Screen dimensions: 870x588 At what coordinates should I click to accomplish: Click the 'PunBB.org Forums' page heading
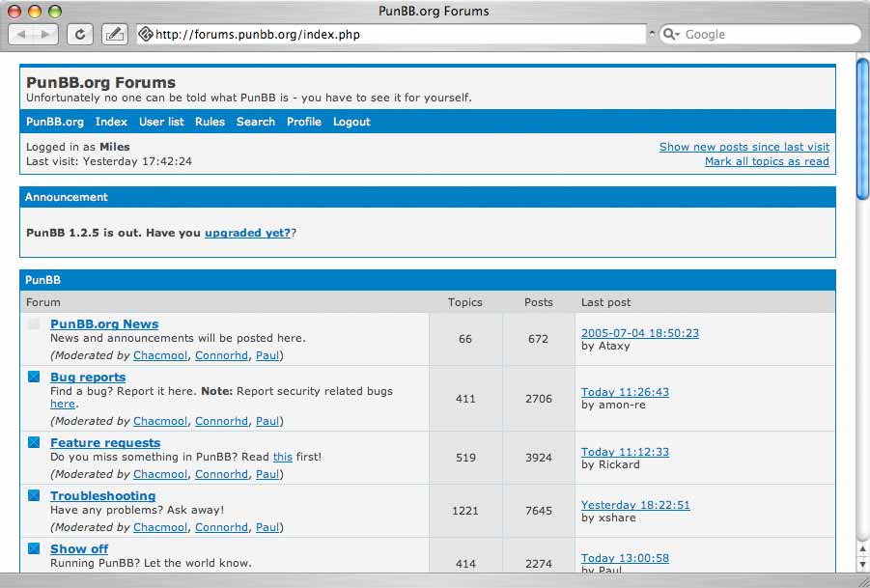click(101, 83)
